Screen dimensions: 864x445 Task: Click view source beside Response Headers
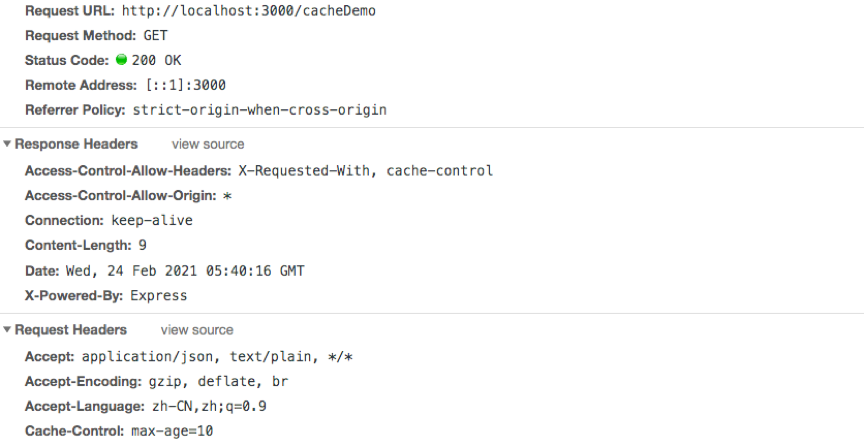[207, 144]
